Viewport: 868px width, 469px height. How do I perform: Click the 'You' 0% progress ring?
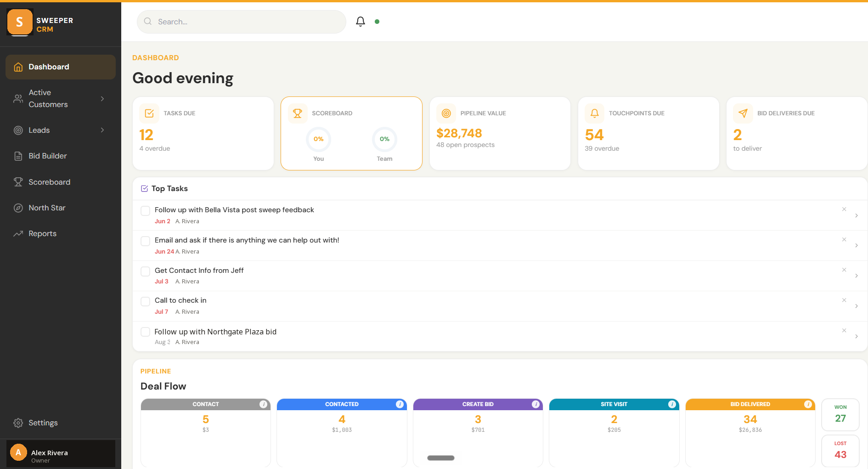[x=319, y=139]
